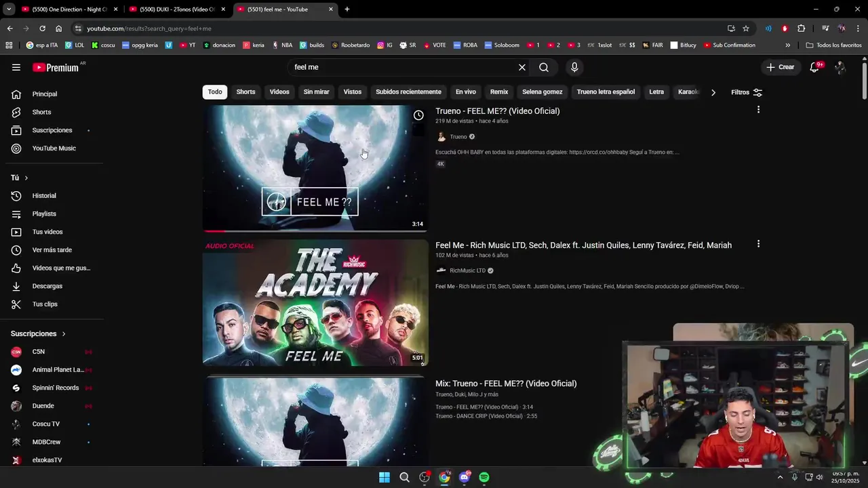Open the Mix: Trueno - FEEL ME?? playlist
Viewport: 868px width, 488px height.
click(x=506, y=384)
